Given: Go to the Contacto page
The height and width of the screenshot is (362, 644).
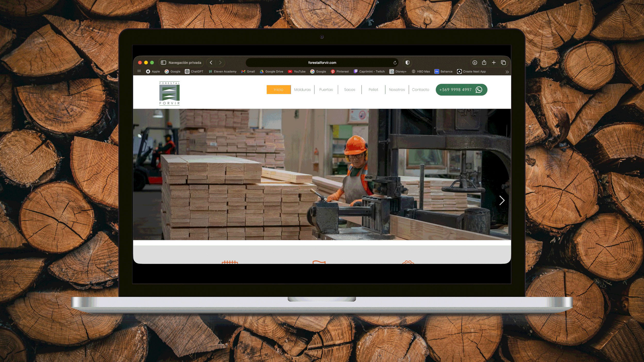Looking at the screenshot, I should [420, 90].
